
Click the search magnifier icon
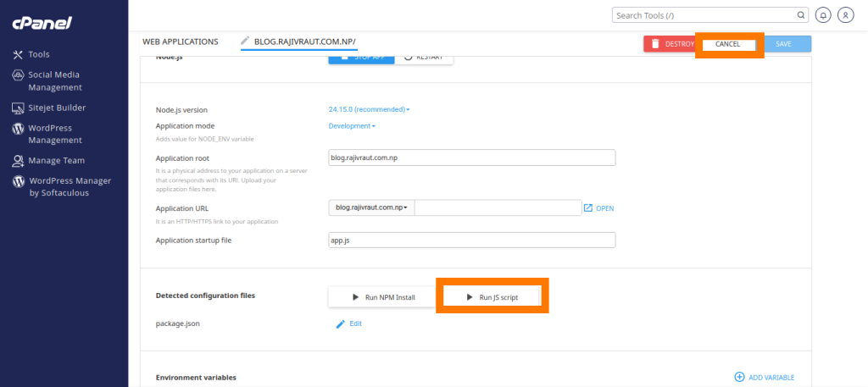click(x=800, y=15)
